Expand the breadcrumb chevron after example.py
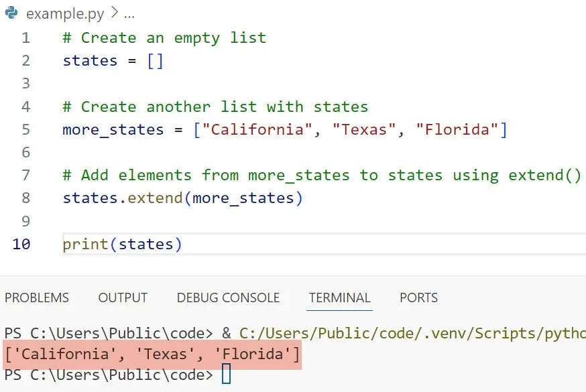 pos(115,13)
